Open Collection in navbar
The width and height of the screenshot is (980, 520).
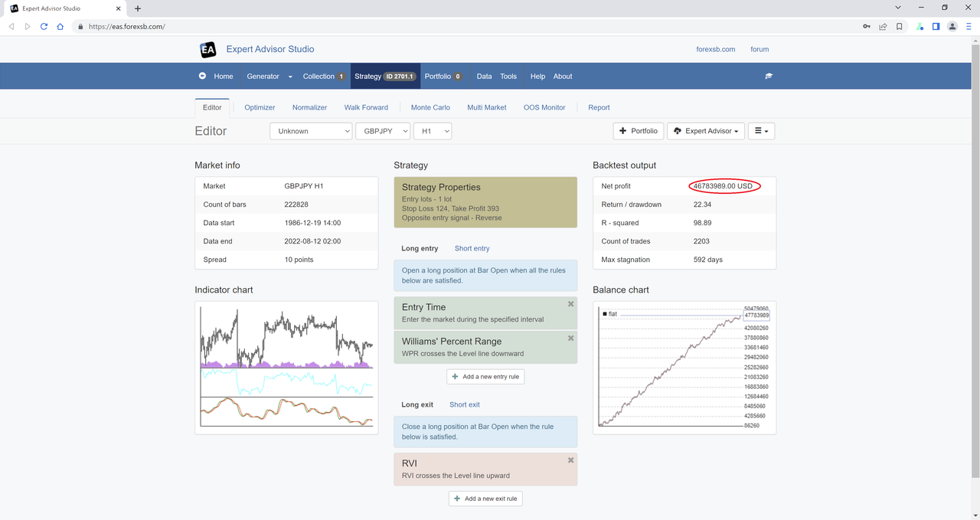324,77
